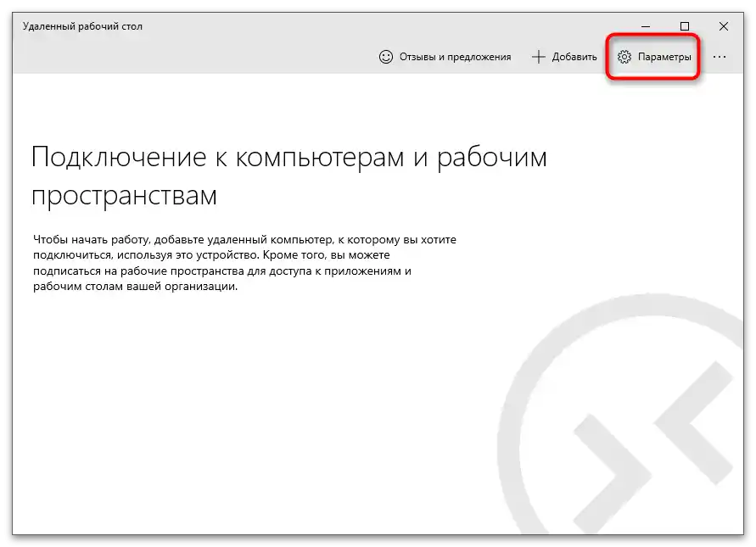Click the Добавить plus button
This screenshot has width=756, height=547.
click(x=564, y=57)
